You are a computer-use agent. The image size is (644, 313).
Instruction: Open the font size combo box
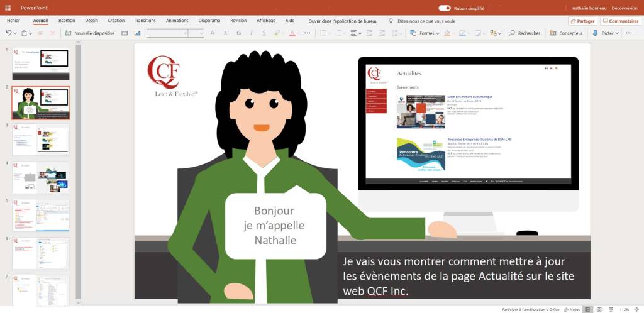pos(196,33)
